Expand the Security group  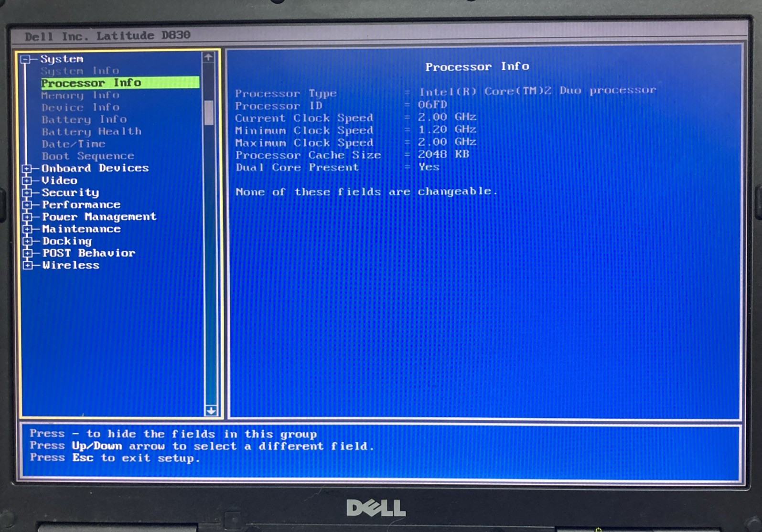[27, 193]
